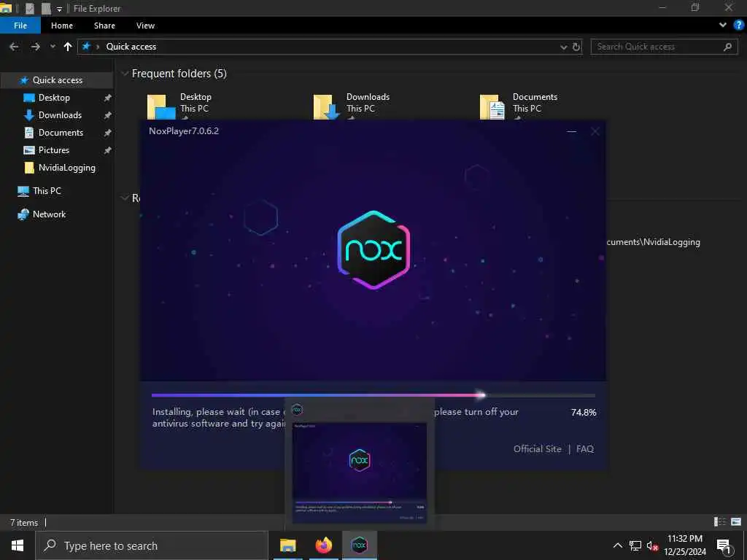Open the FAQ link
The height and width of the screenshot is (560, 747).
(x=585, y=449)
